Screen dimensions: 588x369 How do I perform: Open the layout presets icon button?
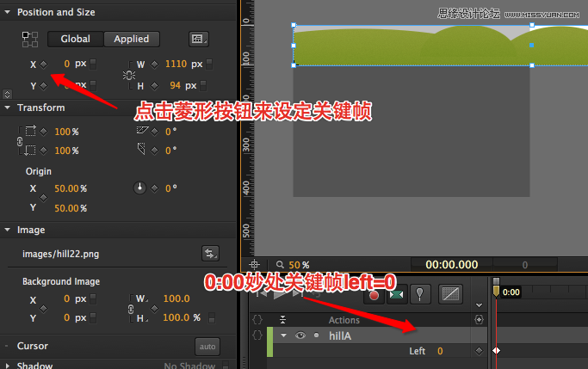(x=198, y=39)
